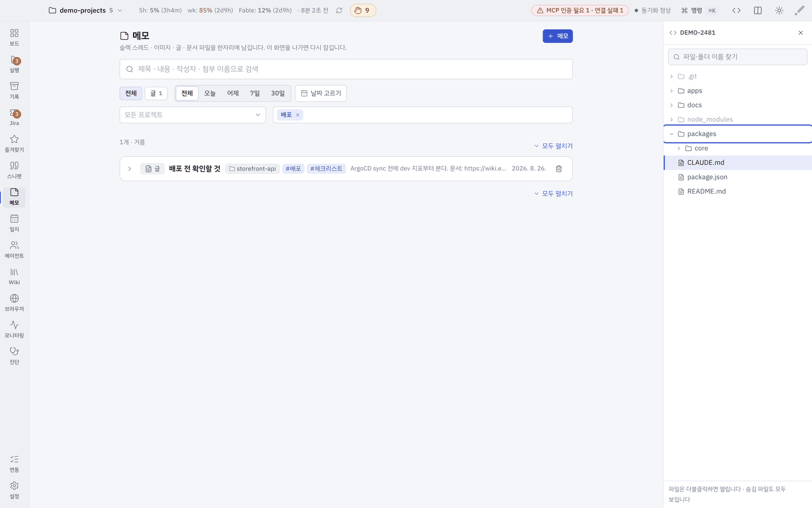This screenshot has height=508, width=812.
Task: Open the Wiki section in sidebar
Action: coord(14,276)
